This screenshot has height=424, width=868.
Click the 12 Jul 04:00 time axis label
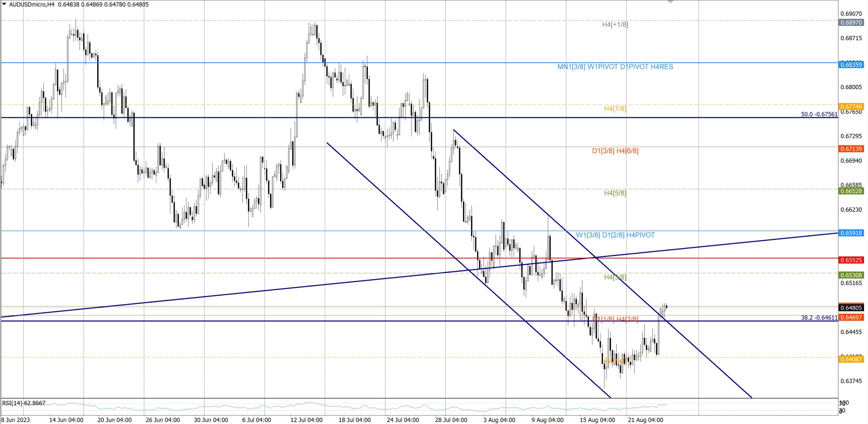click(x=306, y=420)
